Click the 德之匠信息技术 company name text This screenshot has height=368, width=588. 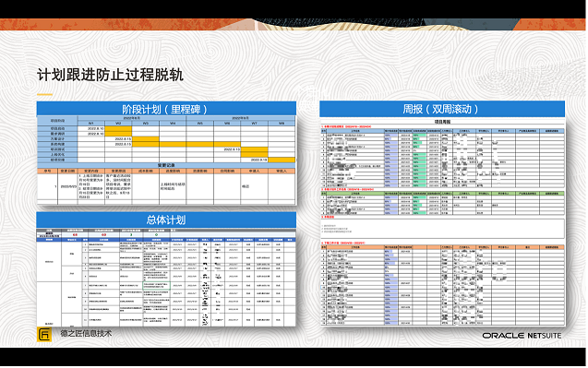86,333
